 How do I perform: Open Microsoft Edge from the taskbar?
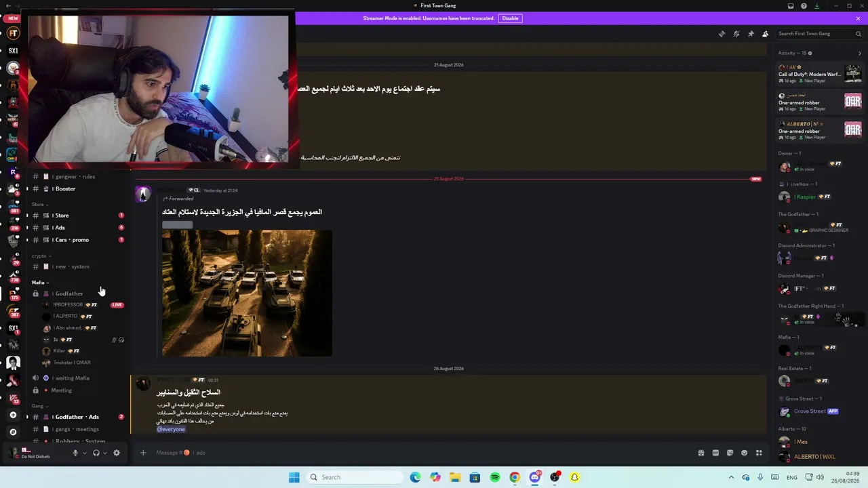[415, 477]
